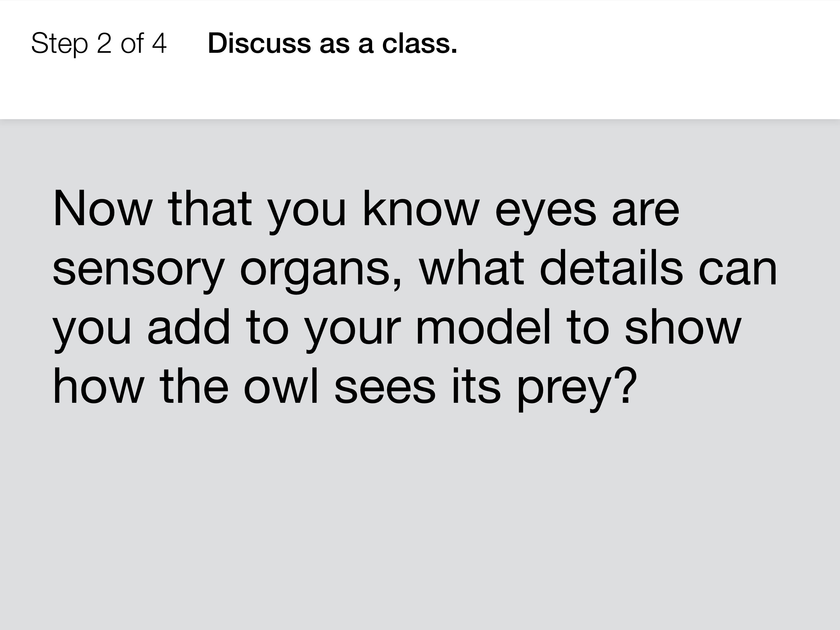Click the word "class." in the header
The width and height of the screenshot is (840, 630).
[420, 43]
